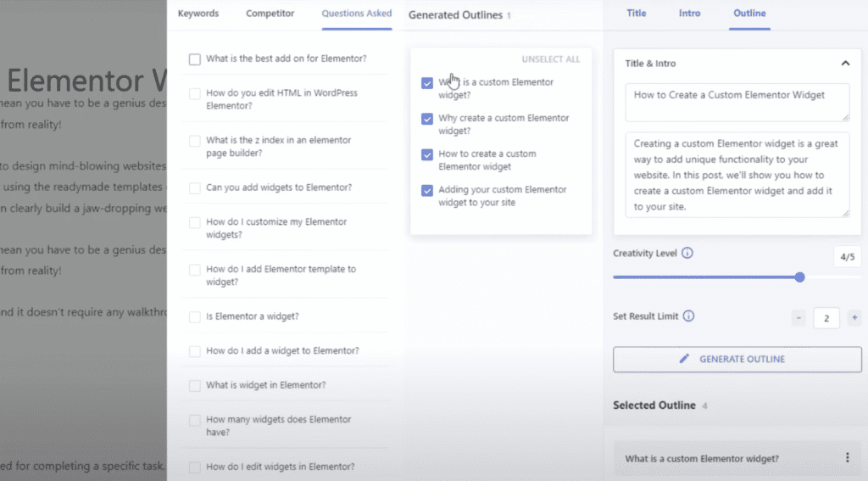Click the 'Generated Outlines' heading
This screenshot has height=481, width=868.
coord(455,15)
